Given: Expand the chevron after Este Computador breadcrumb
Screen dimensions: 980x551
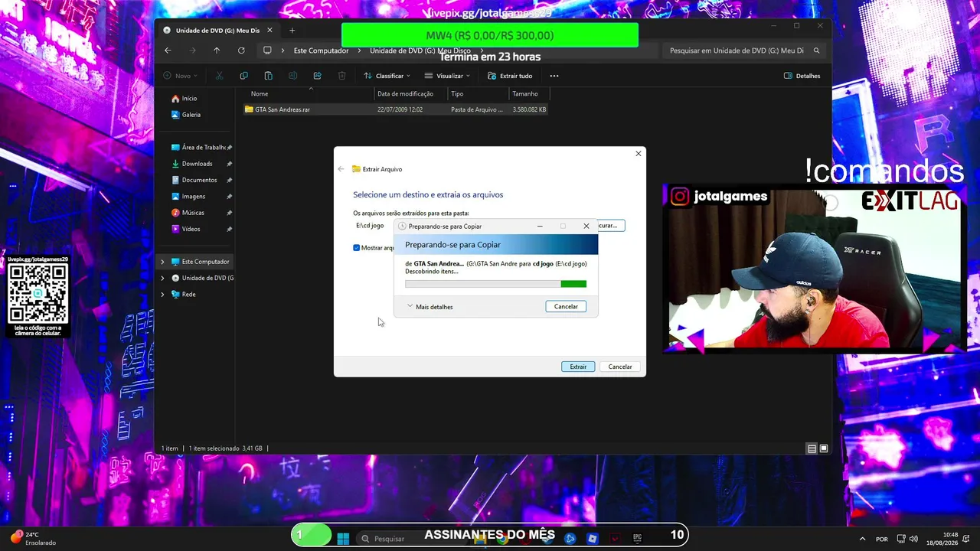Looking at the screenshot, I should 359,51.
